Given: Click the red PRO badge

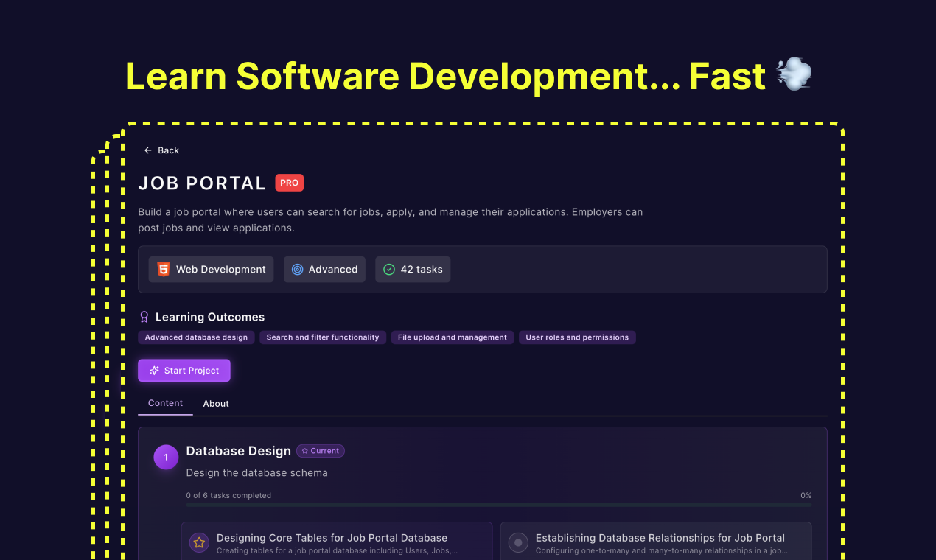Looking at the screenshot, I should 289,183.
